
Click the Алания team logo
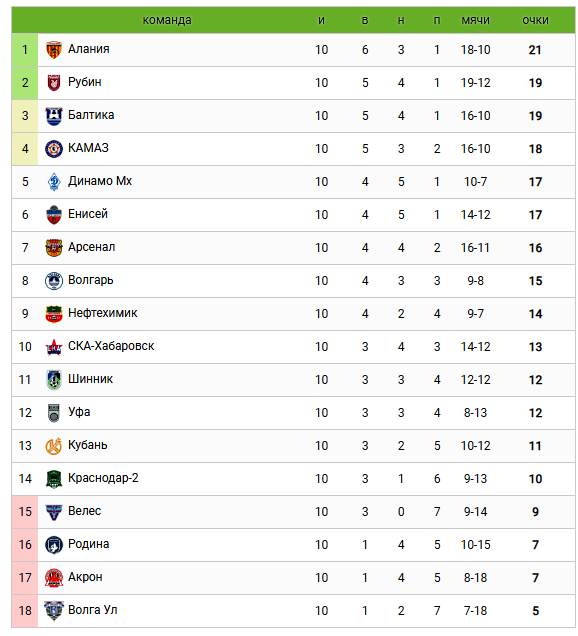pyautogui.click(x=54, y=50)
